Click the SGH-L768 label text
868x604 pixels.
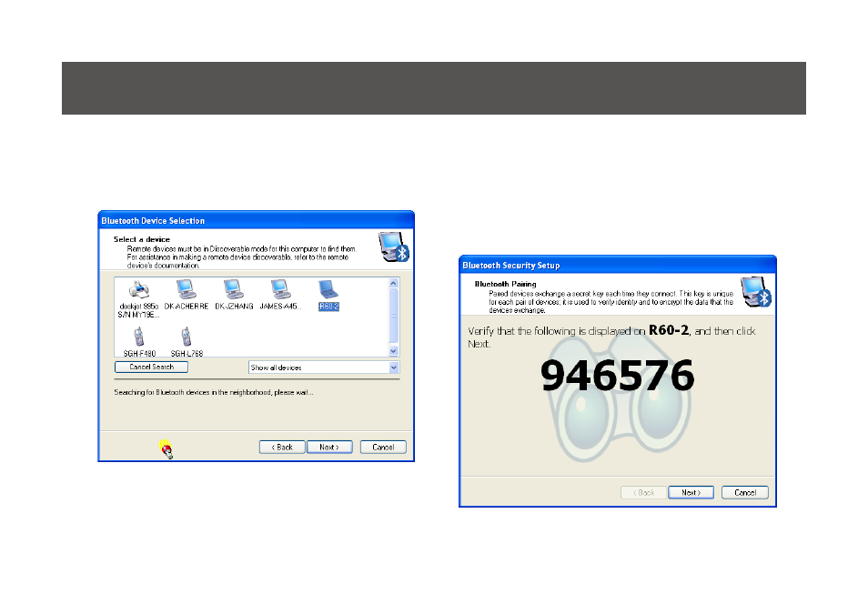187,353
